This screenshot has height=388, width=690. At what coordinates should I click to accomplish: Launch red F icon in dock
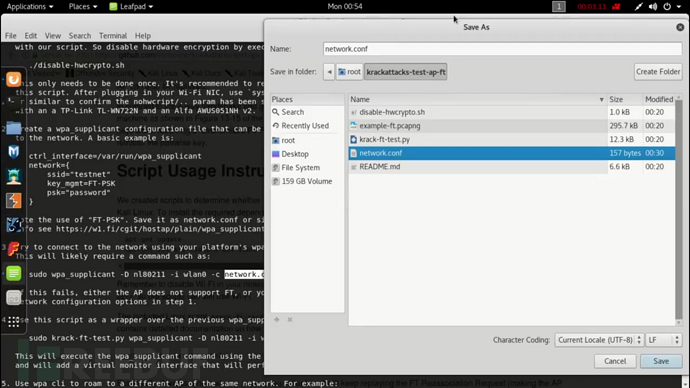click(14, 249)
